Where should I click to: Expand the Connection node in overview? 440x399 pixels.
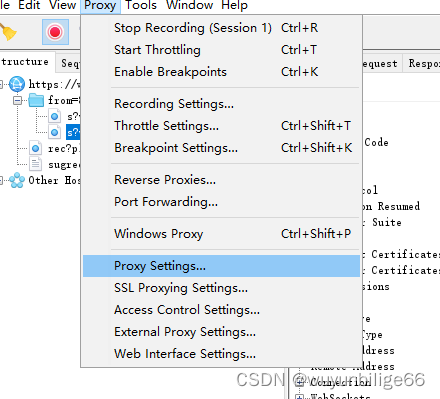click(300, 382)
